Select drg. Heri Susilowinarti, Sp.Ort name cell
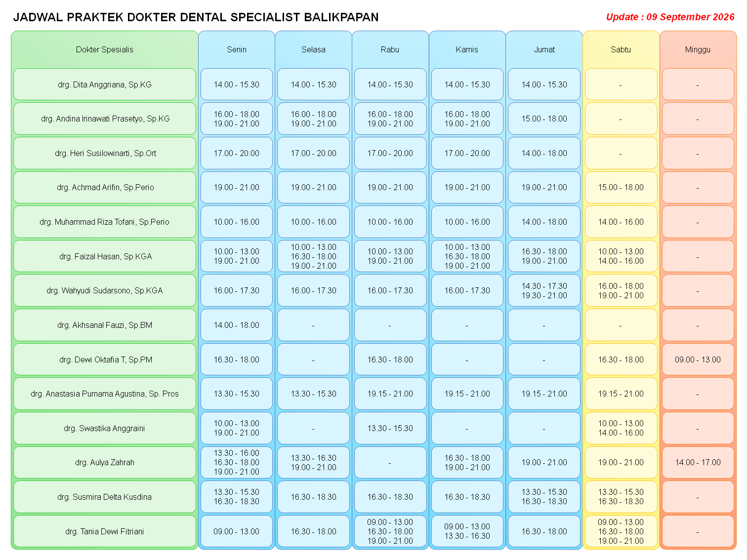 [105, 153]
